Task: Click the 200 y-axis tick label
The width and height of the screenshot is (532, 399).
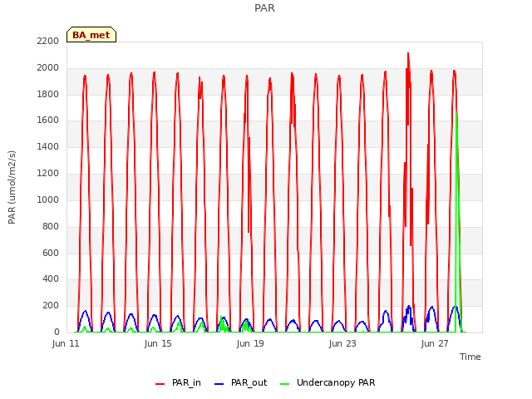Action: (x=51, y=305)
